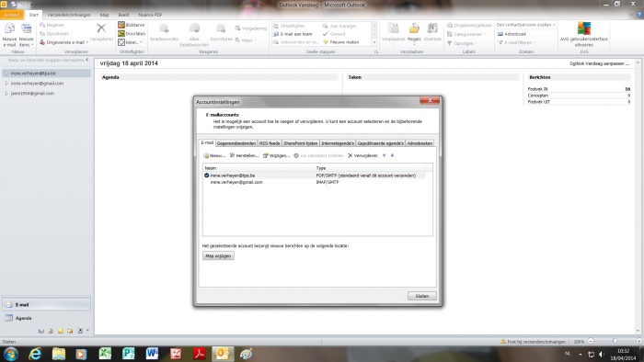Viewport: 644px width, 362px height.
Task: Open the Internetagenda's tab
Action: pyautogui.click(x=338, y=143)
